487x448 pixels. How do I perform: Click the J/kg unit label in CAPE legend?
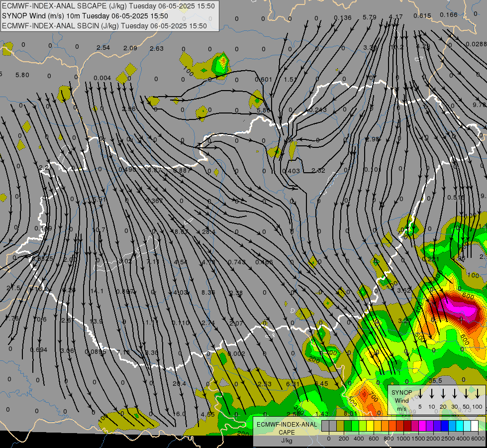pyautogui.click(x=287, y=441)
